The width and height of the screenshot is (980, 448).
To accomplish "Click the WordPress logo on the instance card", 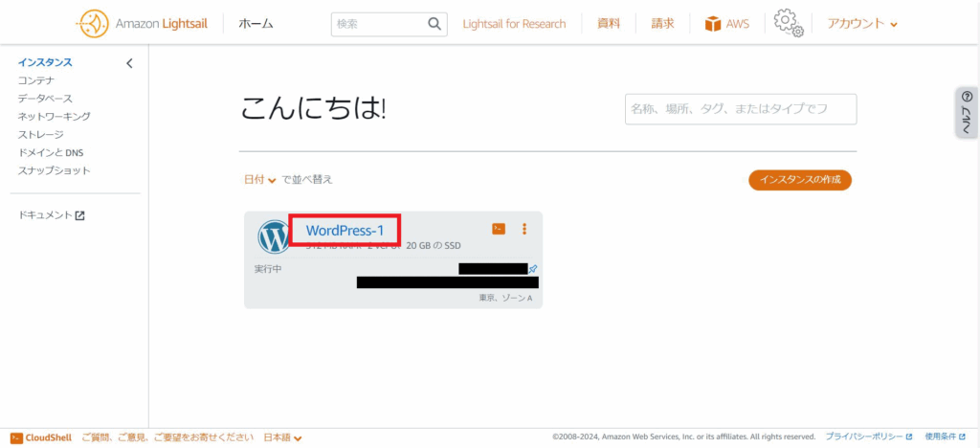I will point(274,236).
